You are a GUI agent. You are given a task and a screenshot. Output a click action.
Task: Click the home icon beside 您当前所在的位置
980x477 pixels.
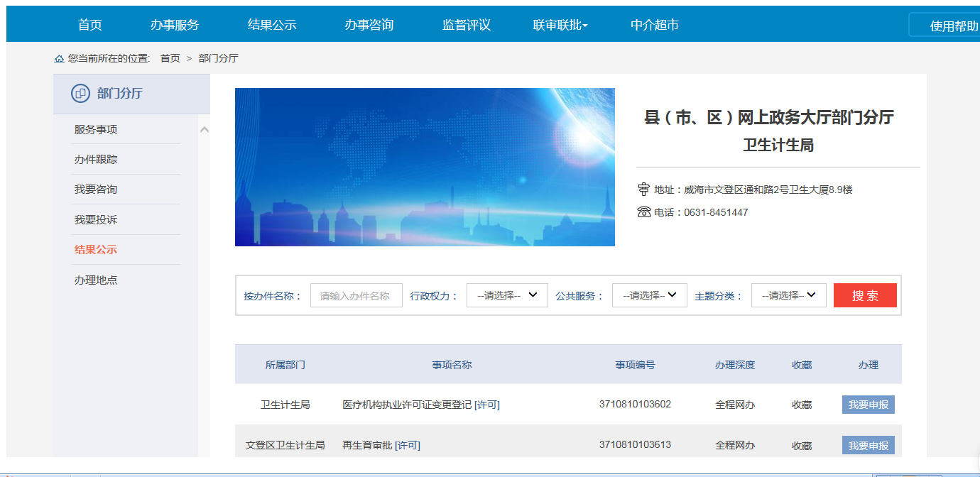59,58
